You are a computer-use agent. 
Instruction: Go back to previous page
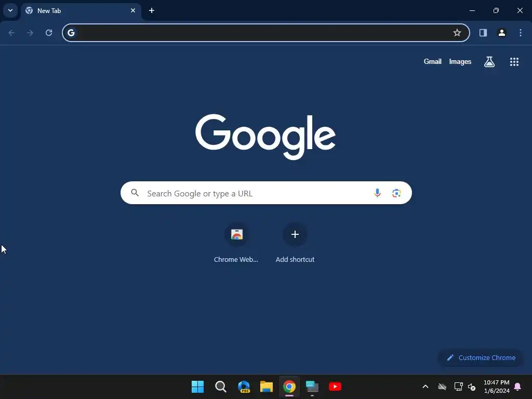pos(11,33)
